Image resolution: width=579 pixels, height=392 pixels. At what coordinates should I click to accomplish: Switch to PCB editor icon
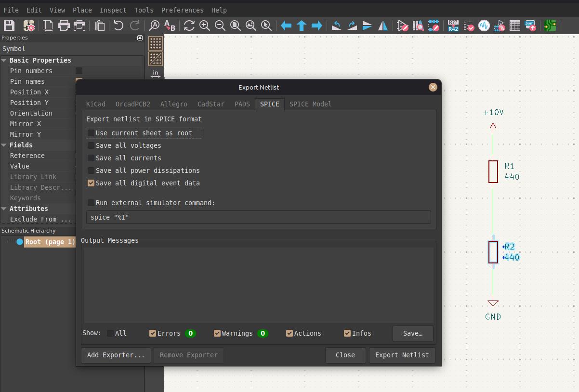pyautogui.click(x=550, y=26)
